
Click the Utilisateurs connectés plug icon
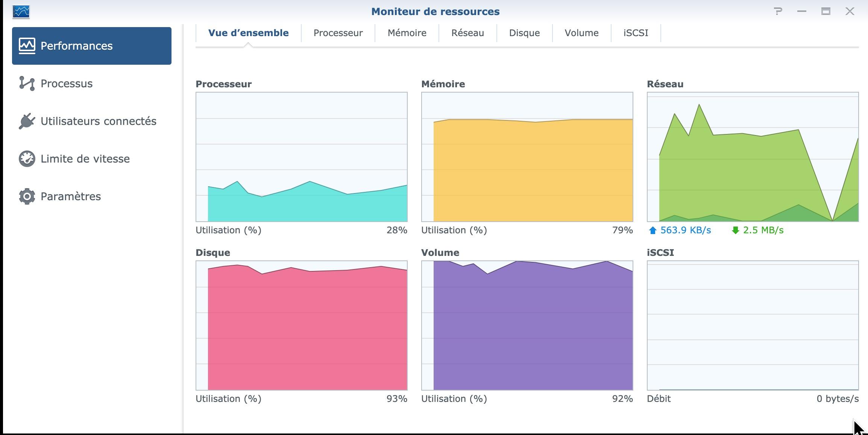click(x=27, y=121)
